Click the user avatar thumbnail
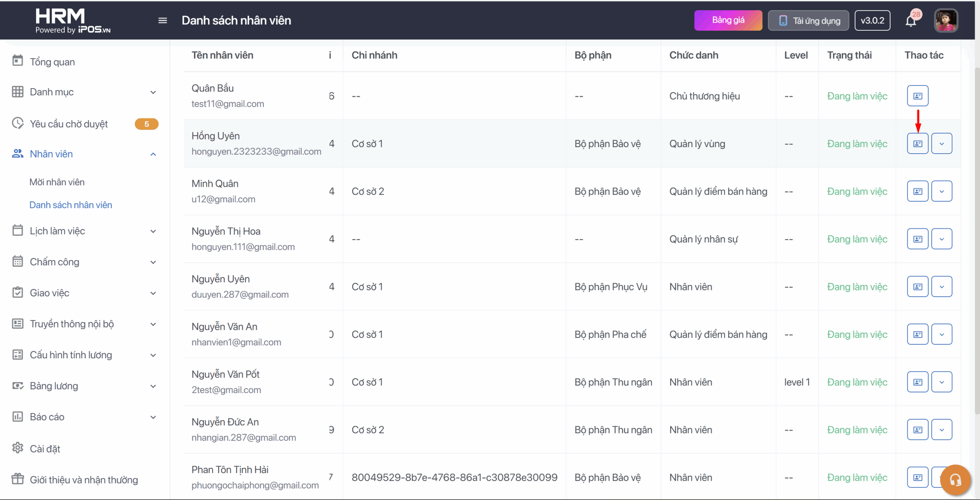Screen dimensions: 980x500 pos(946,21)
